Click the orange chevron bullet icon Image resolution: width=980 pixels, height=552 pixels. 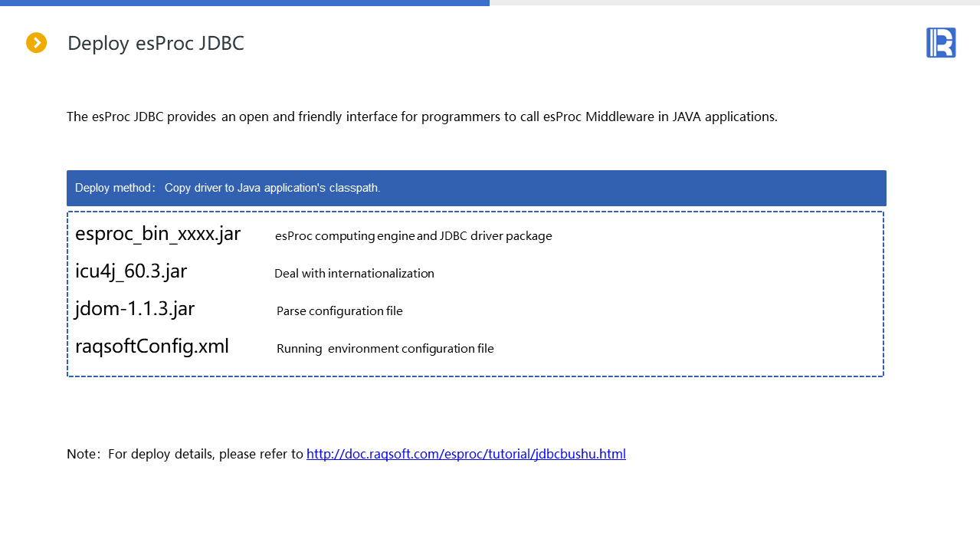coord(37,43)
